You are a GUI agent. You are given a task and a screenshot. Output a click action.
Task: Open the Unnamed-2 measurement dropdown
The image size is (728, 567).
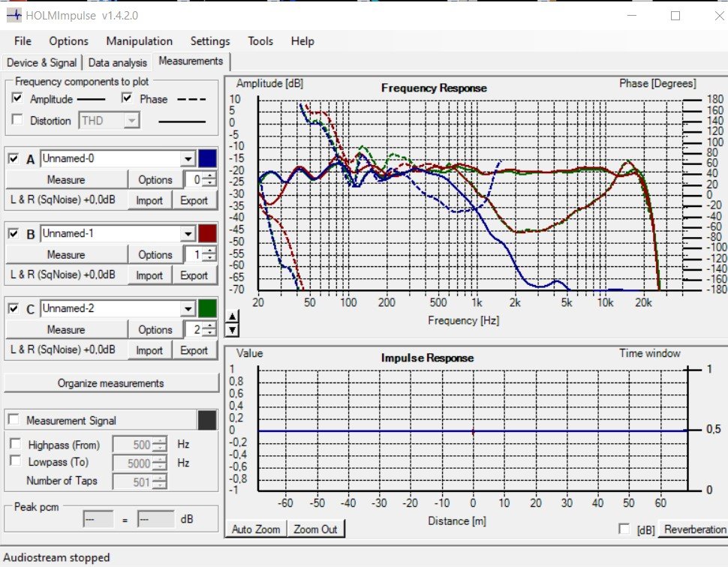click(x=188, y=308)
